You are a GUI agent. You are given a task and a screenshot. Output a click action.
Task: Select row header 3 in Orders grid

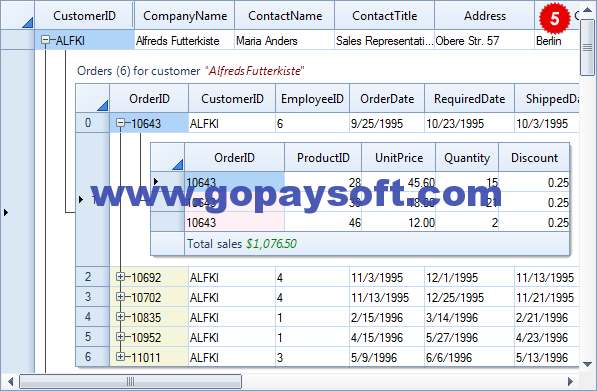93,297
